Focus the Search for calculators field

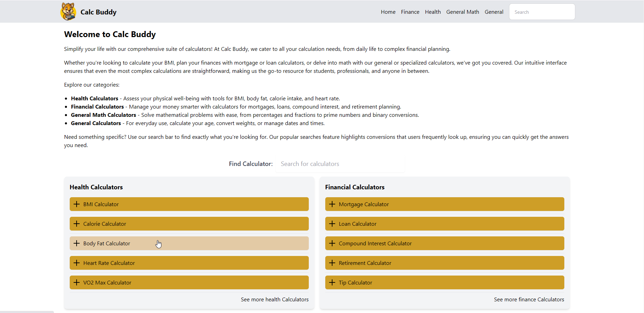click(340, 164)
